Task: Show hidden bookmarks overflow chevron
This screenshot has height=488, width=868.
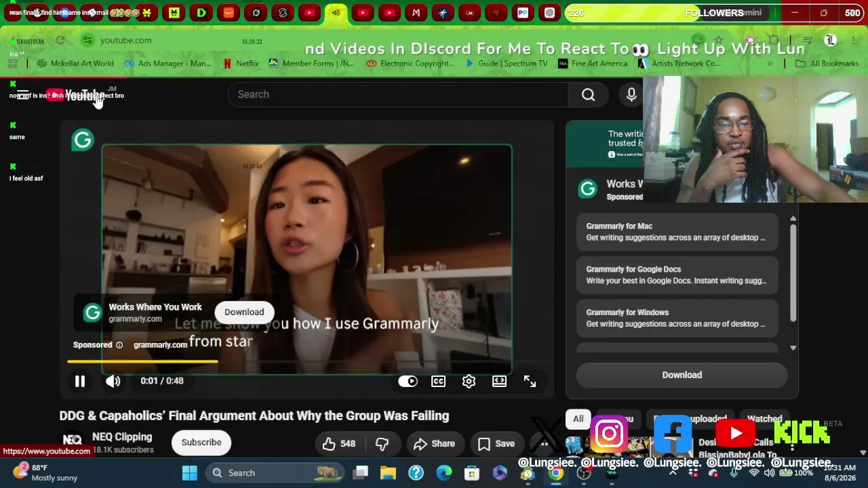Action: 770,63
